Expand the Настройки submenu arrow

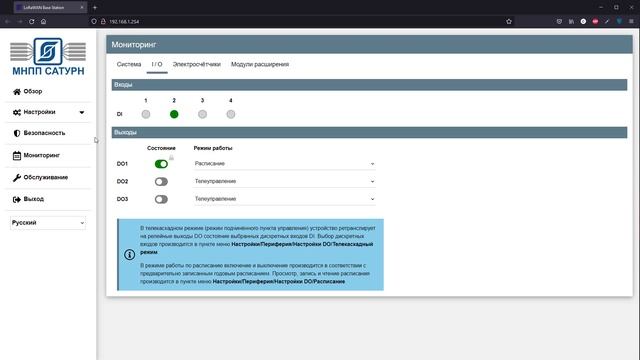[x=82, y=112]
